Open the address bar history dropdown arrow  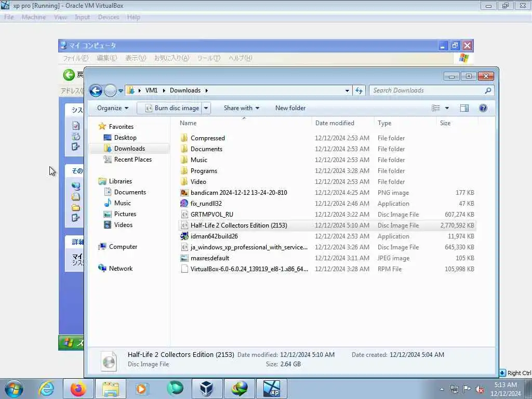coord(347,91)
